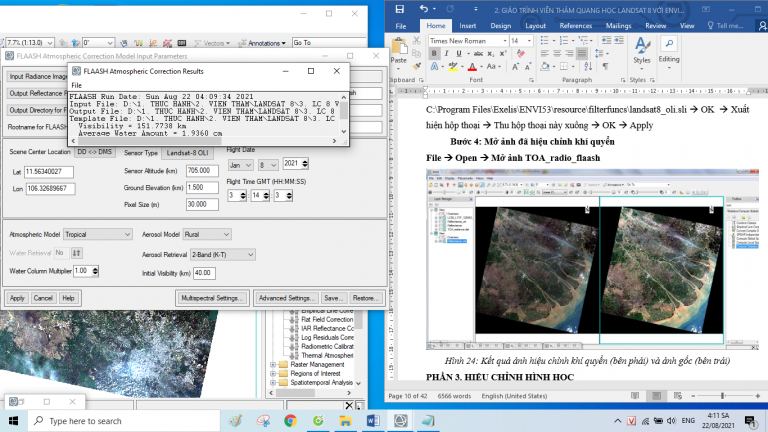Click the Sensor Altitude input field
Screen dimensions: 768x432
click(204, 171)
